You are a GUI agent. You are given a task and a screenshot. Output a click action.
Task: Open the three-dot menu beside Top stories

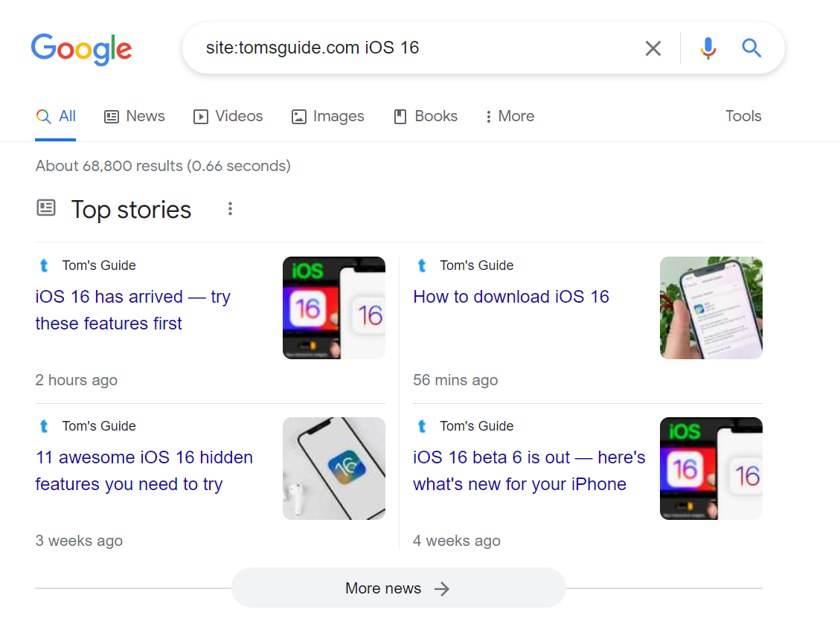pos(230,209)
